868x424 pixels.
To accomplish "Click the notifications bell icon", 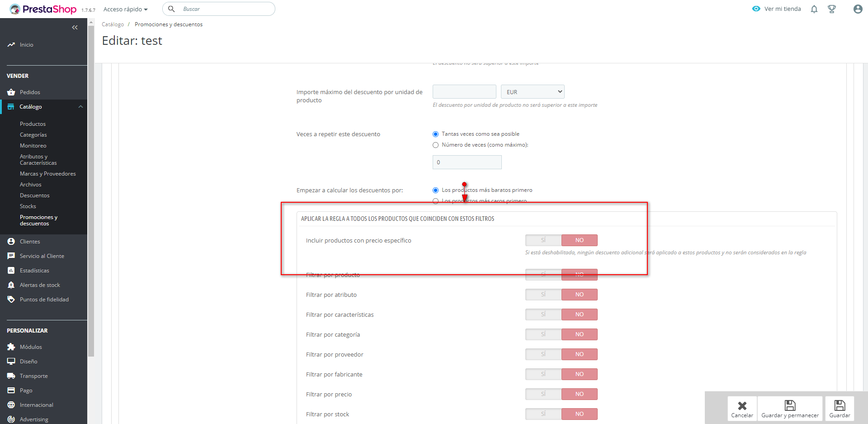I will pyautogui.click(x=814, y=9).
